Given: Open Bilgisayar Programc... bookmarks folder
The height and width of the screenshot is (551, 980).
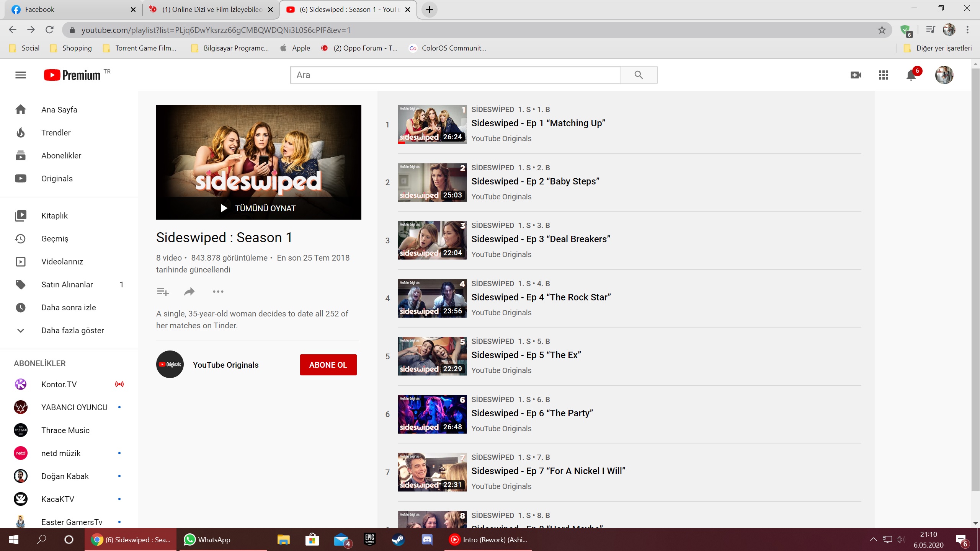Looking at the screenshot, I should 230,48.
